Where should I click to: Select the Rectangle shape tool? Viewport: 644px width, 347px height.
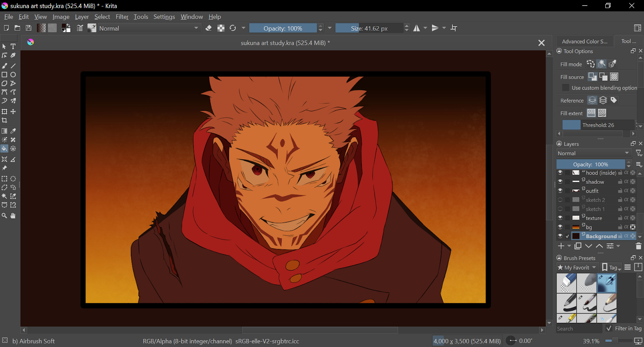coord(4,75)
